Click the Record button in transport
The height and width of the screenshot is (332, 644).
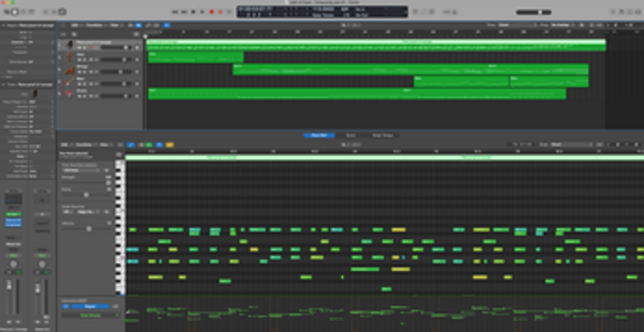tap(212, 12)
